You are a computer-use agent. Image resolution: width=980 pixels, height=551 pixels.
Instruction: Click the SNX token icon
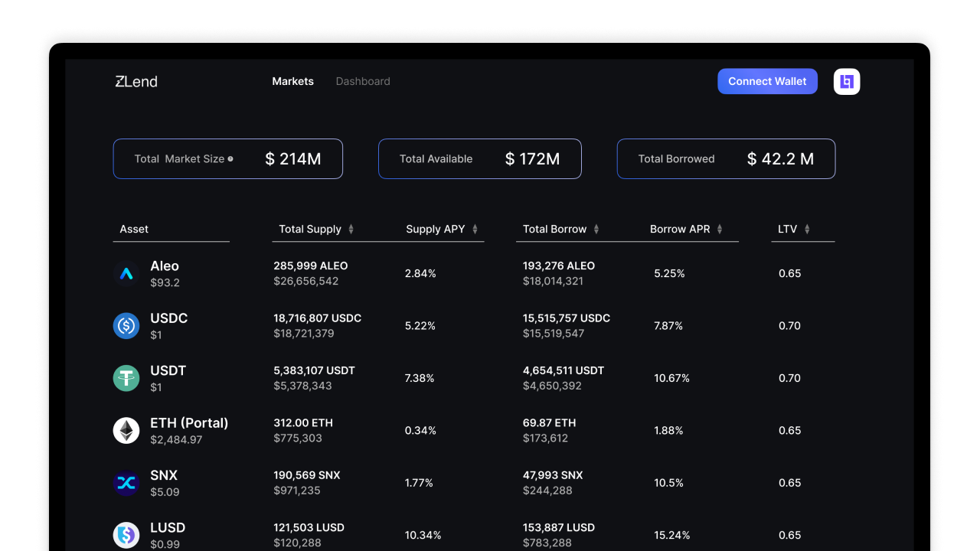pyautogui.click(x=126, y=483)
